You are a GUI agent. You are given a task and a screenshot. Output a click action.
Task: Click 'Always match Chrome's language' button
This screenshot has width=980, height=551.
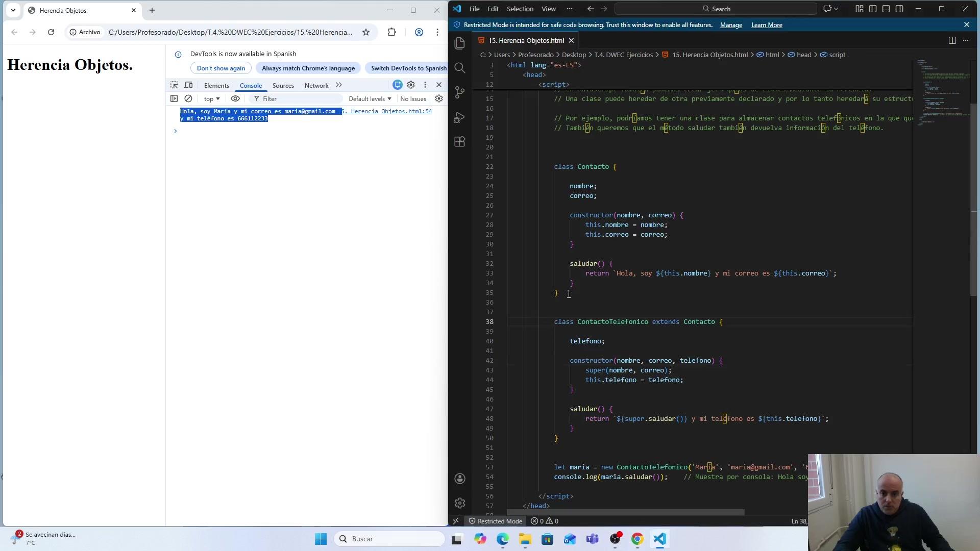(308, 68)
